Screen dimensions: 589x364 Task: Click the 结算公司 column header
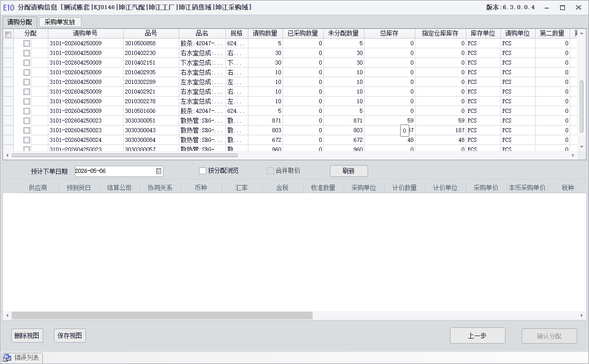120,188
